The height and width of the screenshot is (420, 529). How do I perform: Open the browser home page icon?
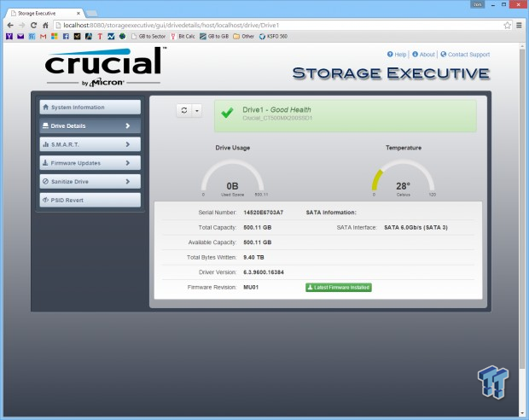pos(45,26)
